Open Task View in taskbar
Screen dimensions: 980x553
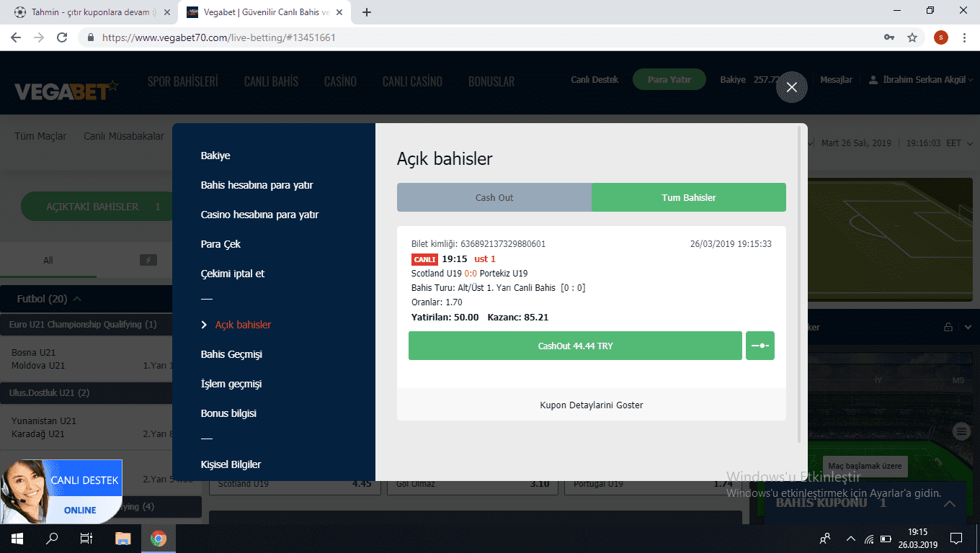coord(86,538)
